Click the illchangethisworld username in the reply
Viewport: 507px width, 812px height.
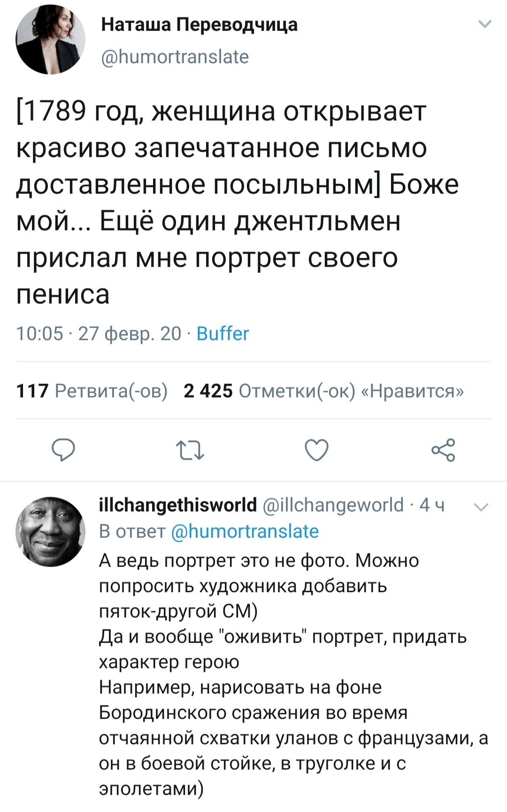pos(178,505)
